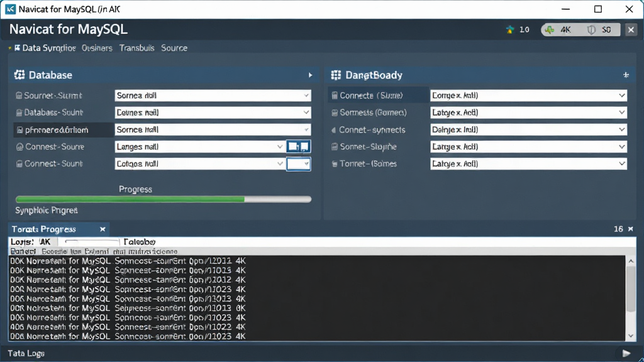Click the green cloud icon beside 4K
644x362 pixels.
(550, 30)
